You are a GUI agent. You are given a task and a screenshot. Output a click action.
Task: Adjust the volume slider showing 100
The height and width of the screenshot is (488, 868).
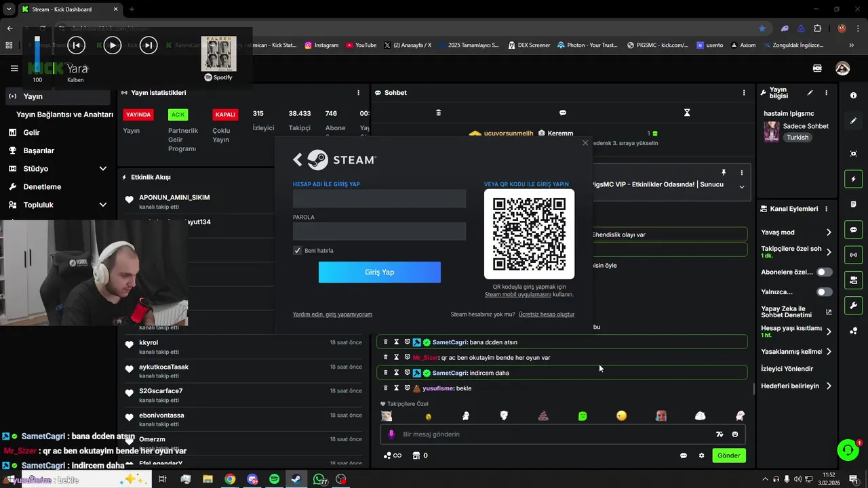point(37,55)
